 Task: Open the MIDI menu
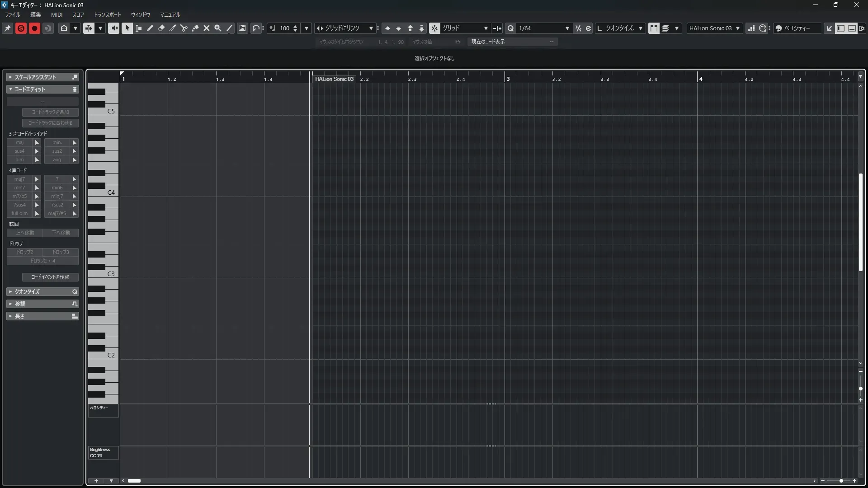click(57, 14)
